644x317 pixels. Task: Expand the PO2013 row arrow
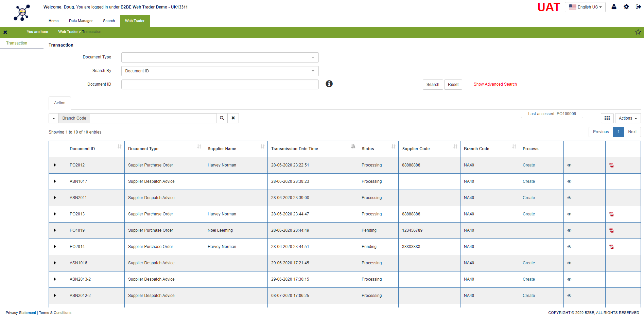55,214
